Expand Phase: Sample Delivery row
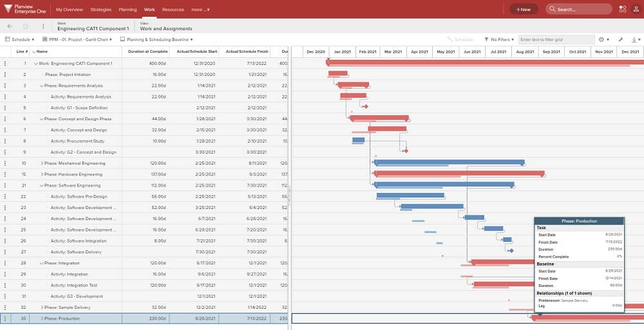The image size is (644, 330). [x=42, y=307]
